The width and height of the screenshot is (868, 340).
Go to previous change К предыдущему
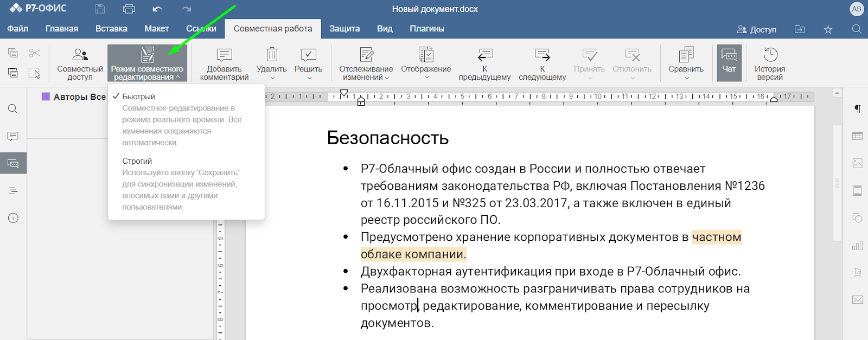(484, 63)
